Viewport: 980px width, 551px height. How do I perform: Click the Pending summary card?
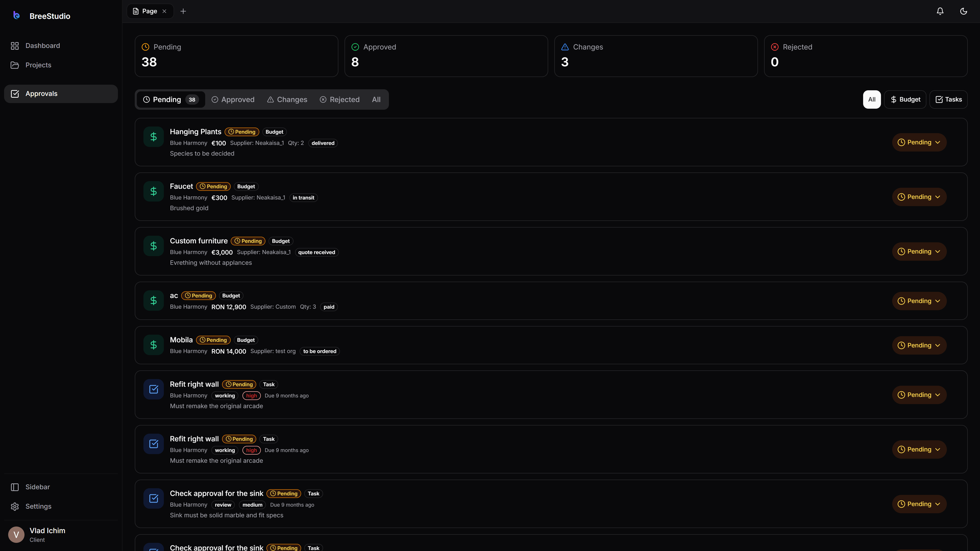click(x=236, y=56)
